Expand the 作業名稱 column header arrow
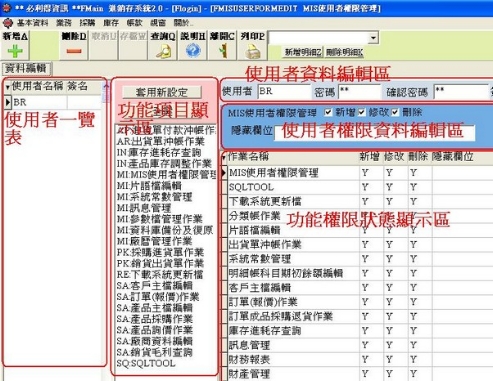Screen dimensions: 493x381 coord(224,157)
